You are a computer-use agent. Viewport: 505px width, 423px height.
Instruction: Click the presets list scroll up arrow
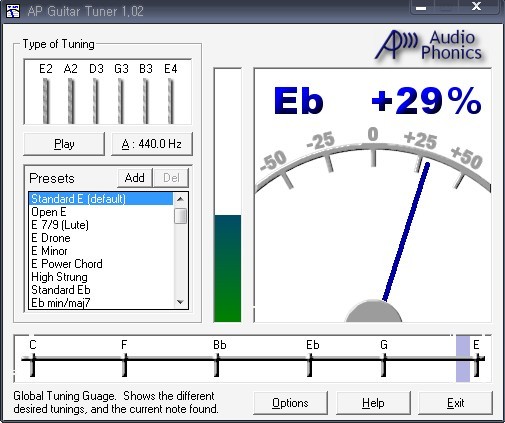(180, 199)
